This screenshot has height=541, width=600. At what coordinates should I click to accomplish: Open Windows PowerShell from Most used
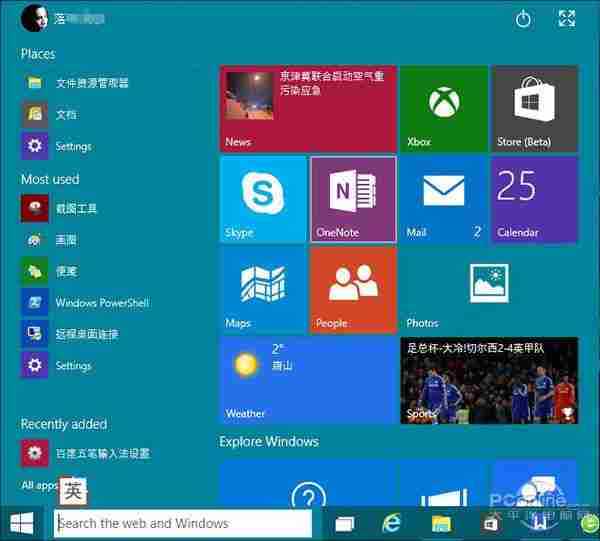click(101, 303)
